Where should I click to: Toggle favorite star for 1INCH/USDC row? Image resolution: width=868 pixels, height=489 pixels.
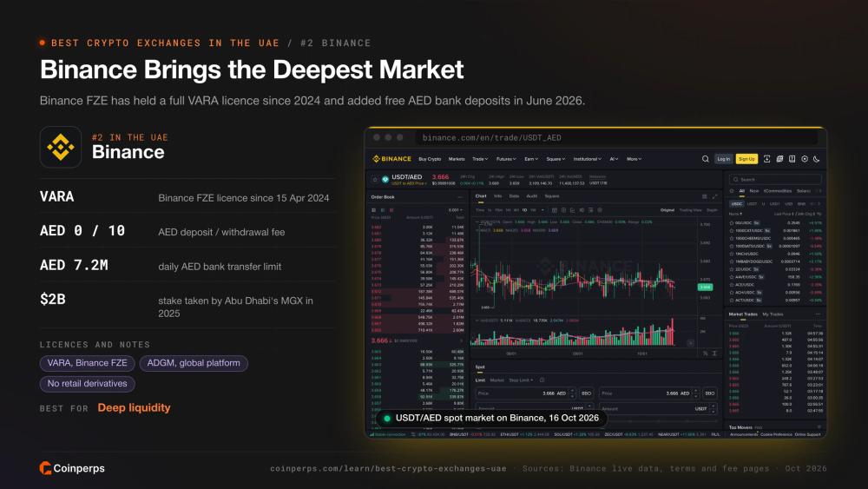pos(731,254)
